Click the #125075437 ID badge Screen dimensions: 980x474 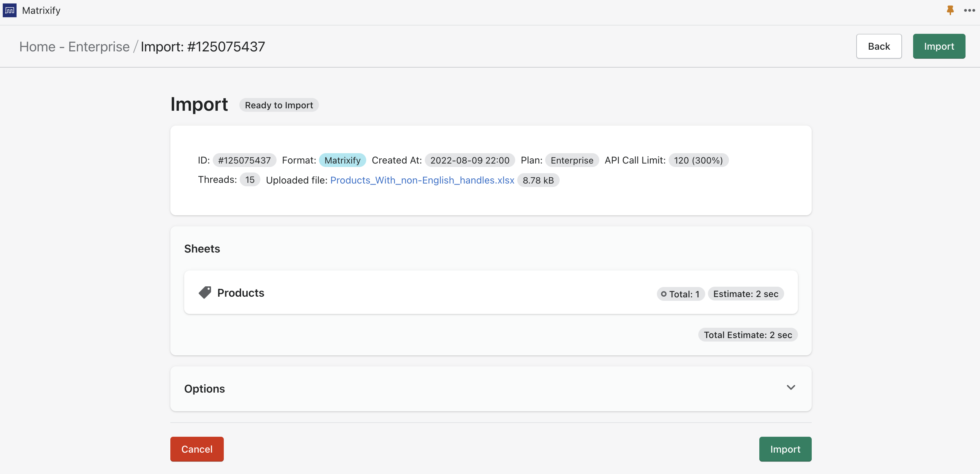[244, 160]
